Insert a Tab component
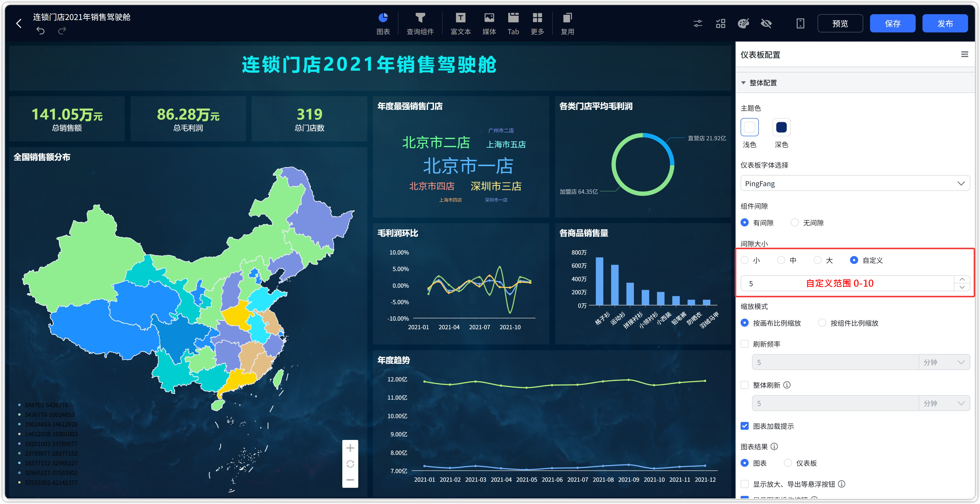 click(513, 24)
